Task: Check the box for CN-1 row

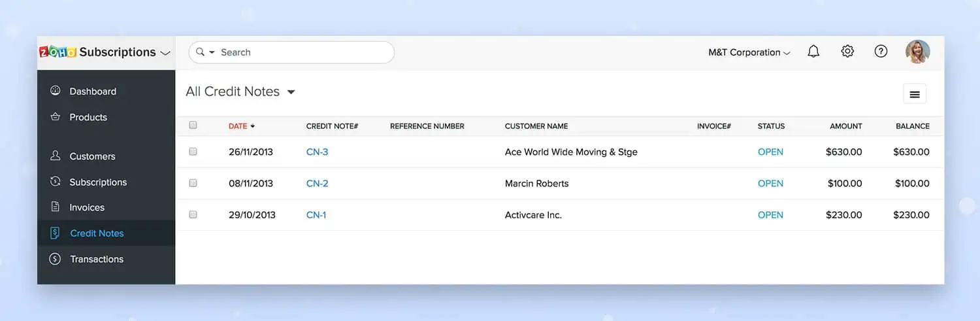Action: coord(193,214)
